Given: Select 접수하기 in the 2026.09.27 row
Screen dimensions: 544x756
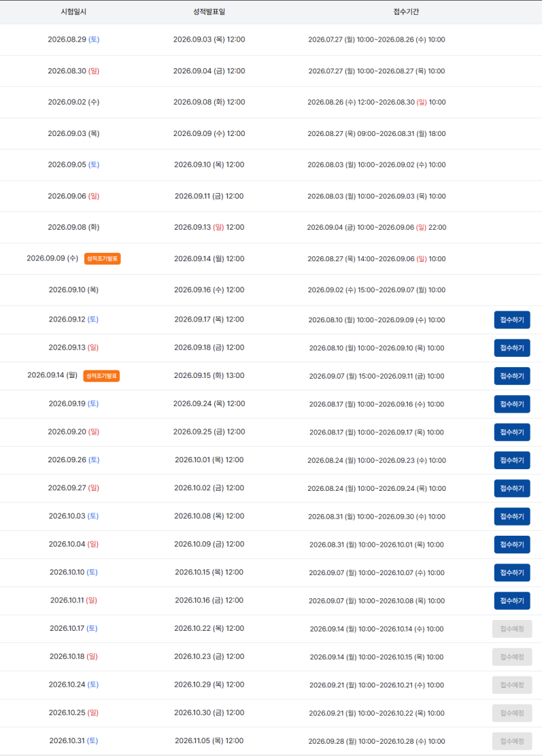Looking at the screenshot, I should (511, 488).
